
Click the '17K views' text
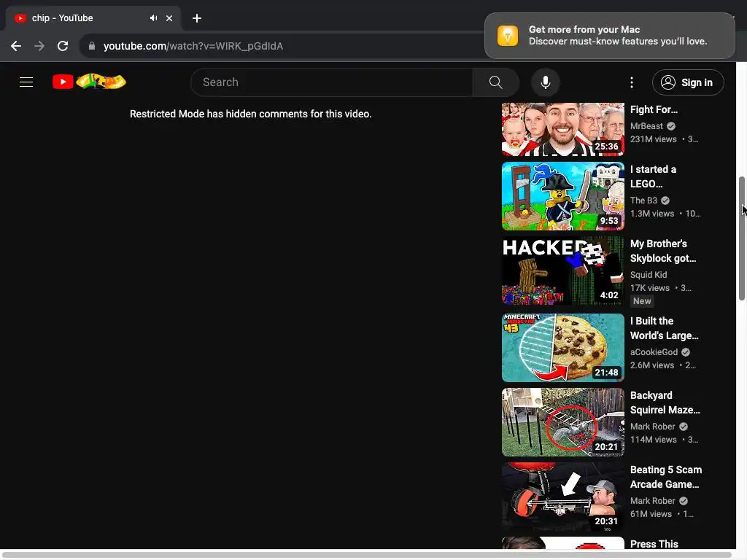650,287
